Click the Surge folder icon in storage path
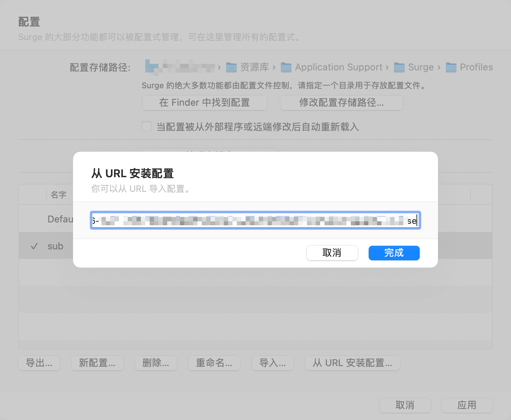511x420 pixels. [x=399, y=67]
